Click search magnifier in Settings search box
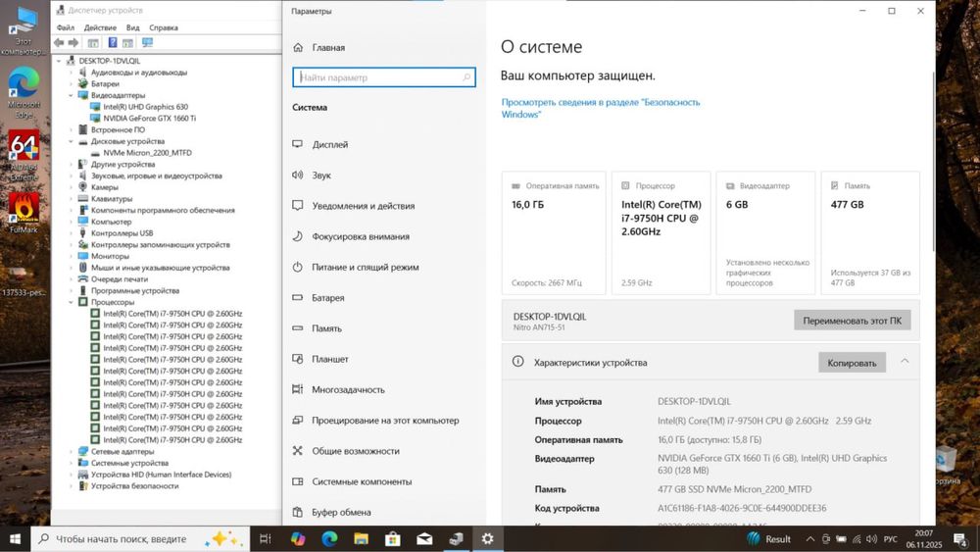 point(466,77)
